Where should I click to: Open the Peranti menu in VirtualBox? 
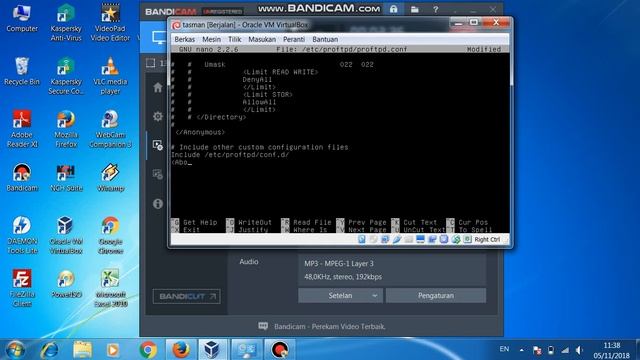coord(294,39)
